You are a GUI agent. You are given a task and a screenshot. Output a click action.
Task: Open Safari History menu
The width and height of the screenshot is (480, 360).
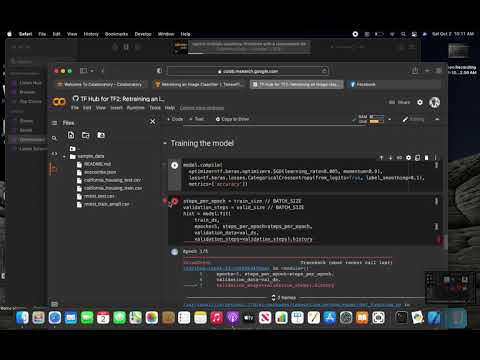[x=91, y=34]
